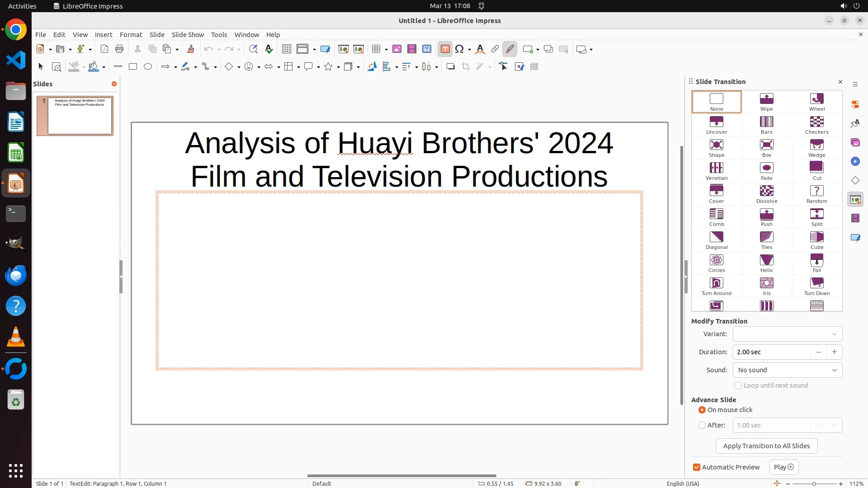This screenshot has height=488, width=868.
Task: Pick the Cube transition thumbnail
Action: (816, 240)
